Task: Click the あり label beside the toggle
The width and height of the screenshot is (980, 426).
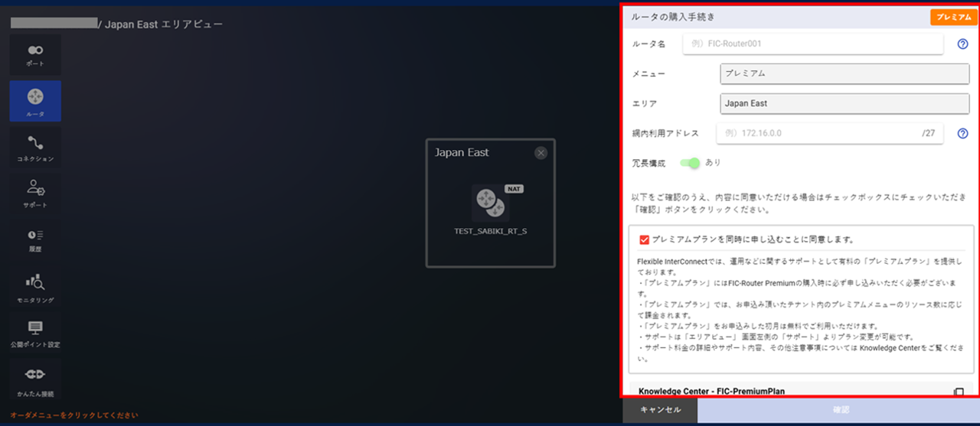Action: pos(713,163)
